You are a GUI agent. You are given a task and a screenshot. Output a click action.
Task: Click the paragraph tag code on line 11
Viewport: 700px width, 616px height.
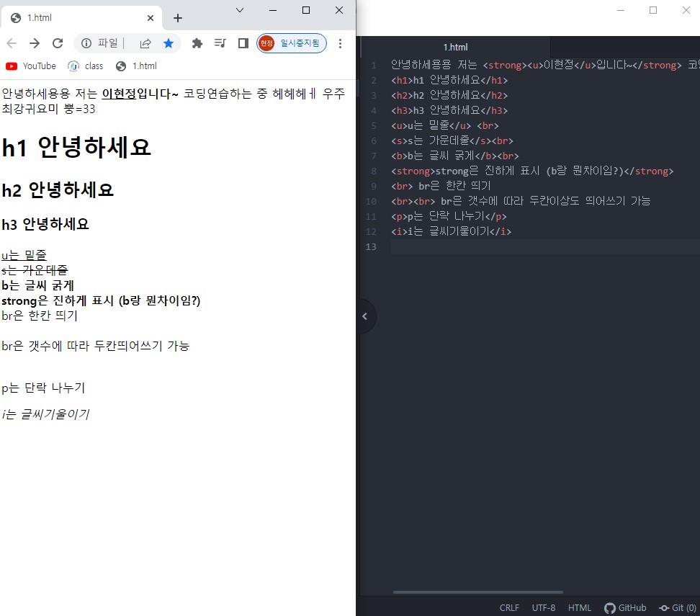point(449,216)
